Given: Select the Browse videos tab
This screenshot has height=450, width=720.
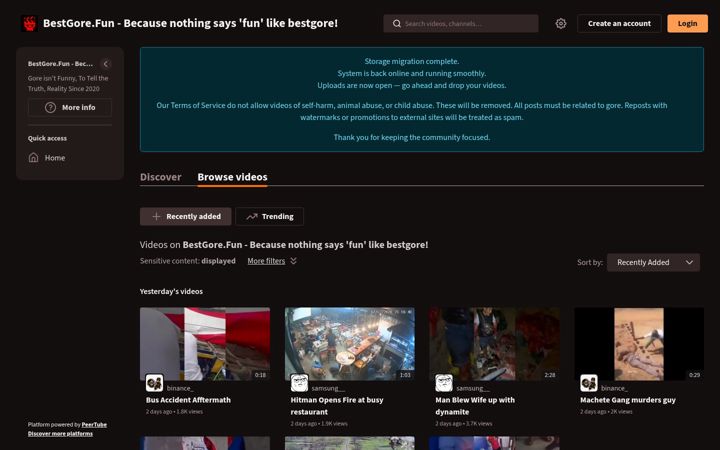Looking at the screenshot, I should [232, 177].
